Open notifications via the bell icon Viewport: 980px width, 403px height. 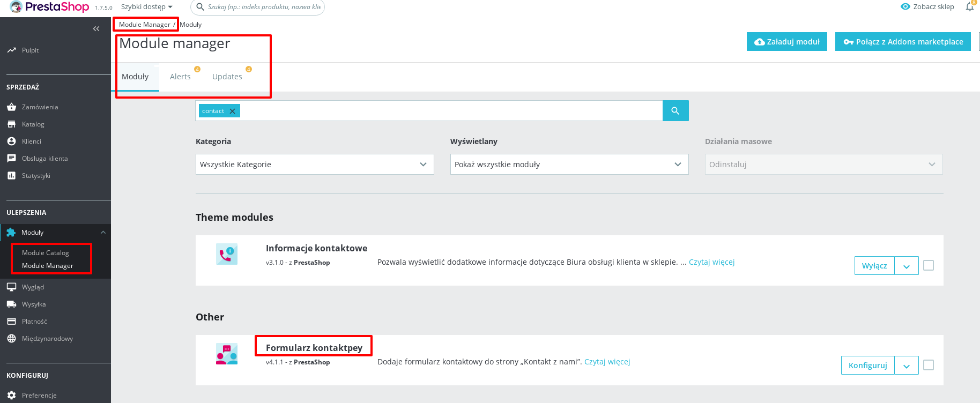(x=970, y=7)
